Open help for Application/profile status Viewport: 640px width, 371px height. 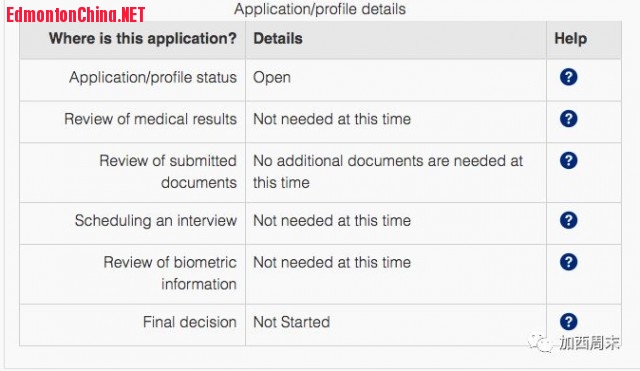click(x=568, y=77)
